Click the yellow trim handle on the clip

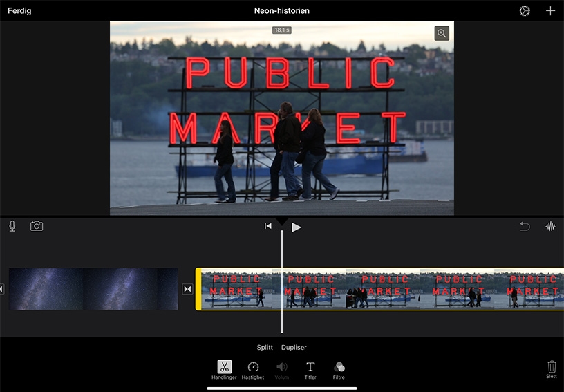pyautogui.click(x=198, y=289)
